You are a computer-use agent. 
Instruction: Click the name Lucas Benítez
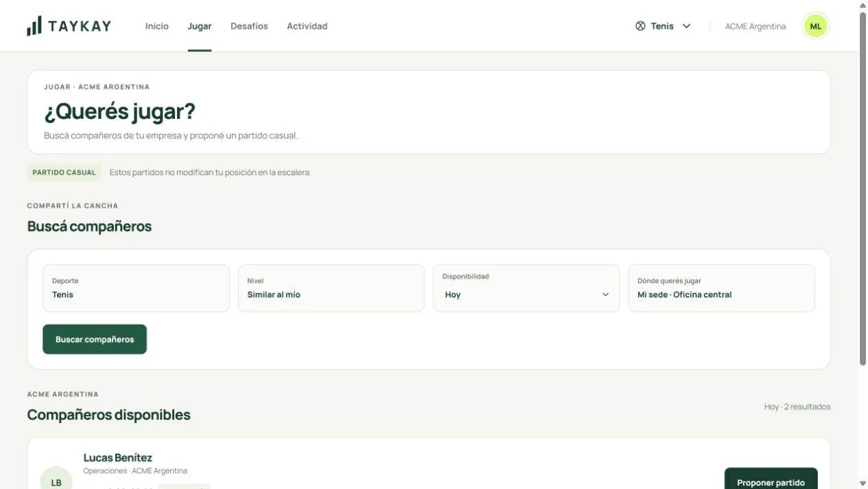118,457
